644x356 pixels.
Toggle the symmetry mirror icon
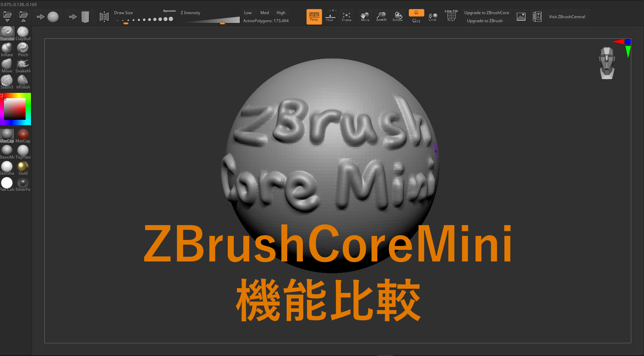(x=104, y=17)
